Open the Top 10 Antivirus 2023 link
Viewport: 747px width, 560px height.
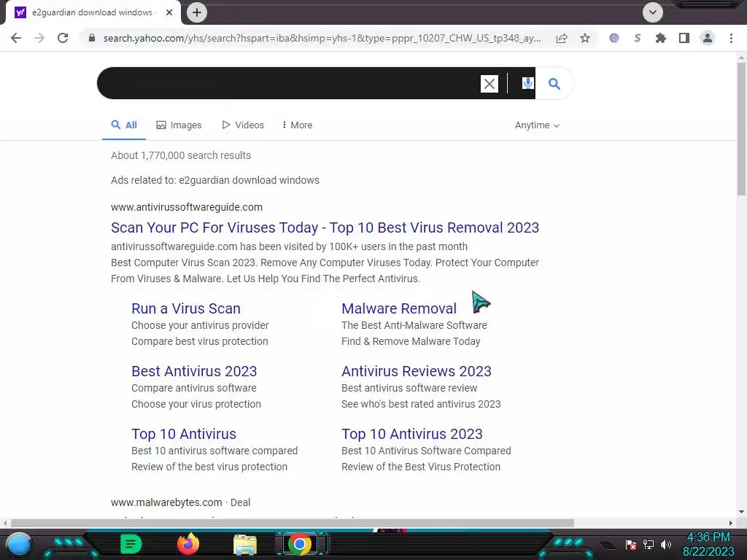click(412, 434)
